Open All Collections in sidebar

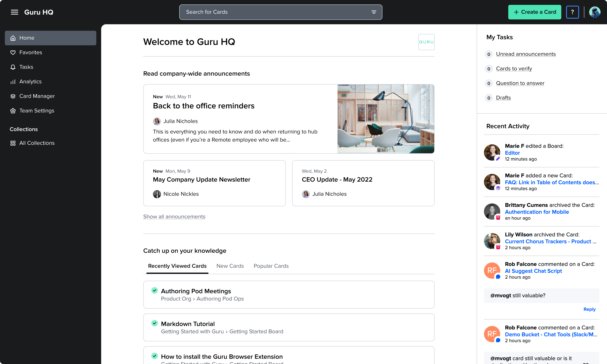[x=51, y=143]
